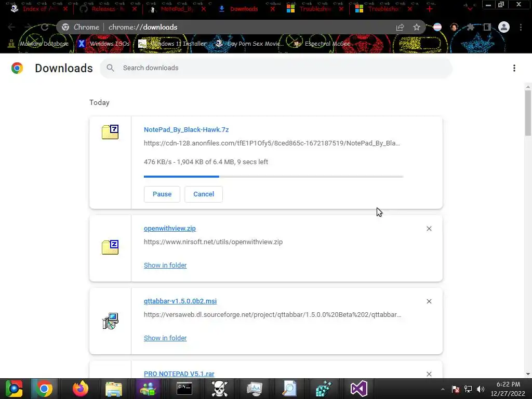This screenshot has height=399, width=532.
Task: Open the Espectral McGee bookmark
Action: click(x=322, y=44)
